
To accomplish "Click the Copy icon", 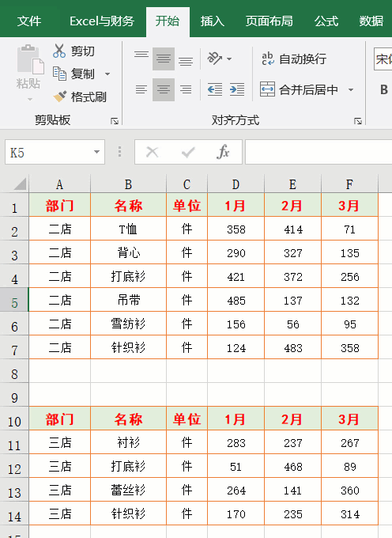I will coord(59,74).
